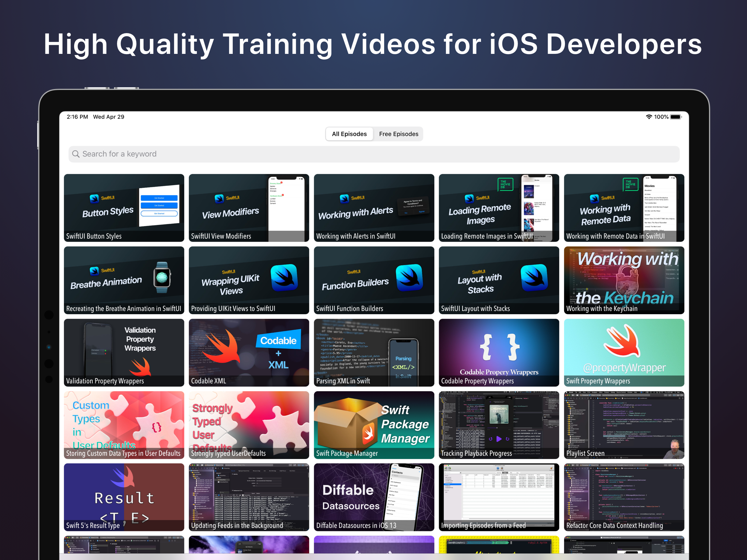
Task: Open Working with the Keychain episode
Action: click(624, 280)
